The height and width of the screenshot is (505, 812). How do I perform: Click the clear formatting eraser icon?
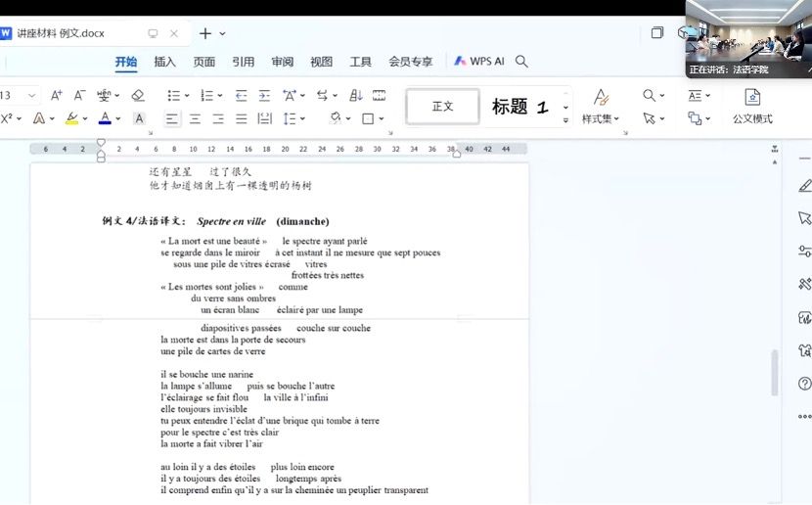click(138, 95)
